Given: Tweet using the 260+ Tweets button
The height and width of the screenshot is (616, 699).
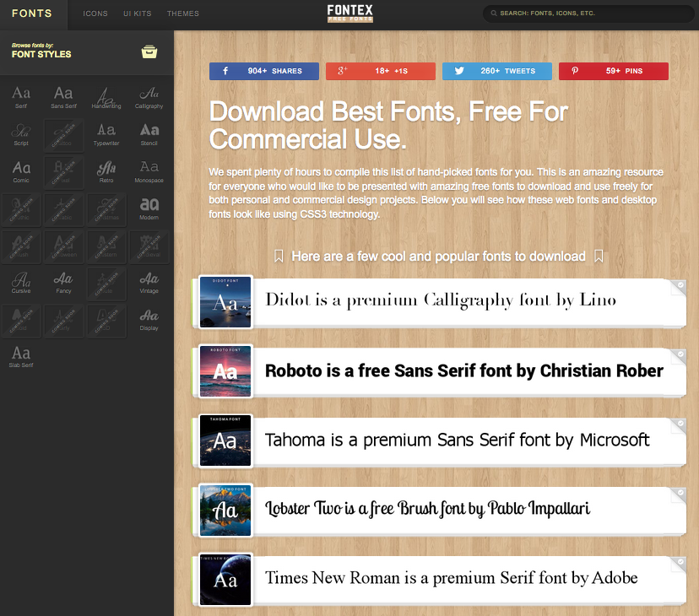Looking at the screenshot, I should [497, 71].
